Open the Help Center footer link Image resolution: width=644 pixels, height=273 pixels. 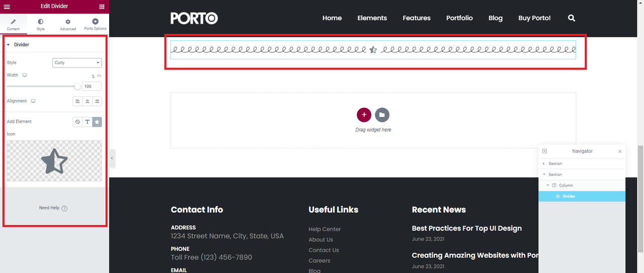[x=325, y=229]
